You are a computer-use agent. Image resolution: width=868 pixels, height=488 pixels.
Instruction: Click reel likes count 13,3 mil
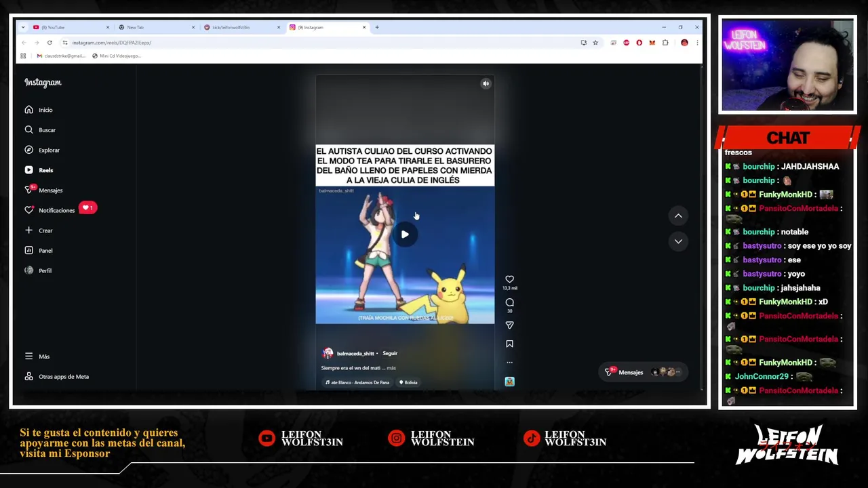pyautogui.click(x=509, y=288)
